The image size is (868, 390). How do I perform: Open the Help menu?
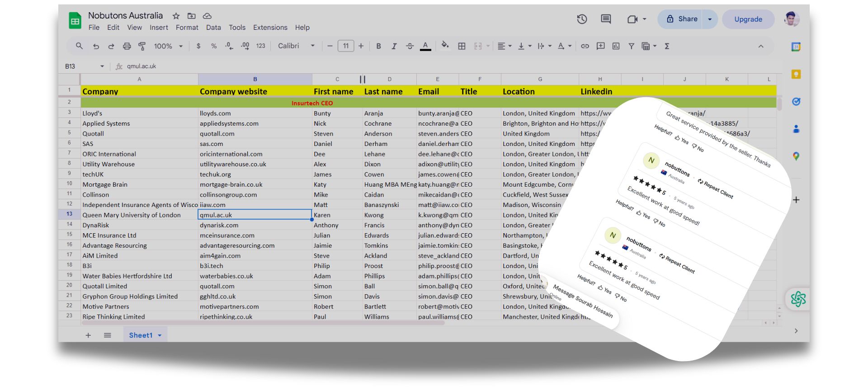pyautogui.click(x=302, y=28)
